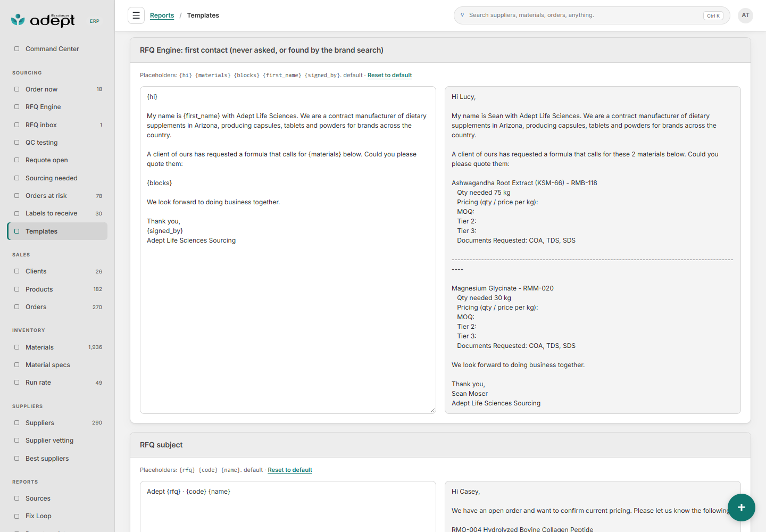Click the Magnesium Glycinate - RMM-020 preview line
The height and width of the screenshot is (532, 766).
503,288
